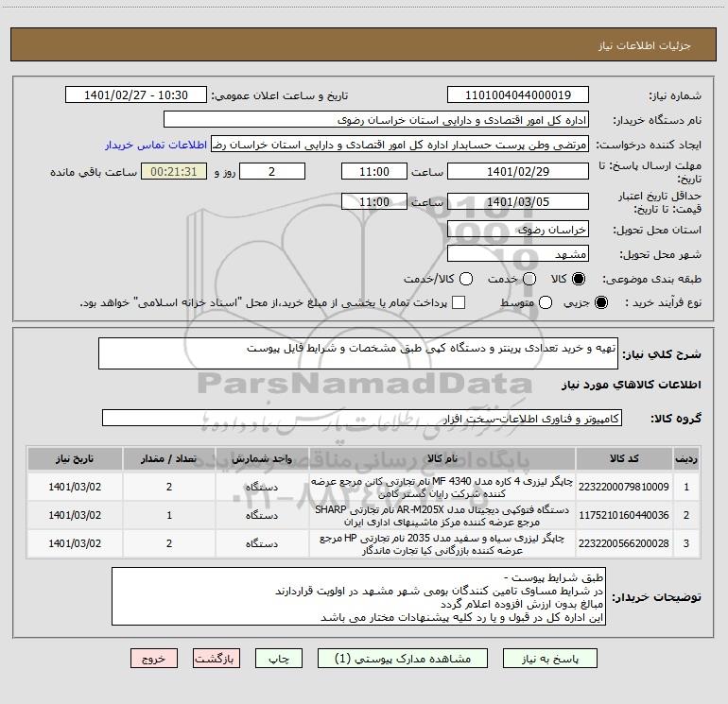Click the HP 2035 laser printer item name
Image resolution: width=728 pixels, height=704 pixels.
[x=442, y=544]
